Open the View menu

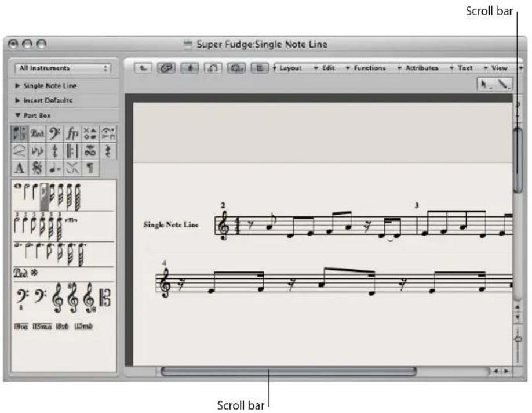coord(495,68)
